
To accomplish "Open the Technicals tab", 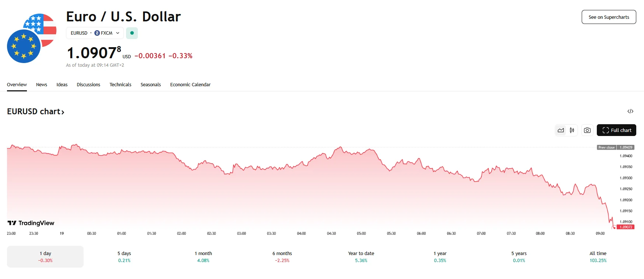I will 120,85.
